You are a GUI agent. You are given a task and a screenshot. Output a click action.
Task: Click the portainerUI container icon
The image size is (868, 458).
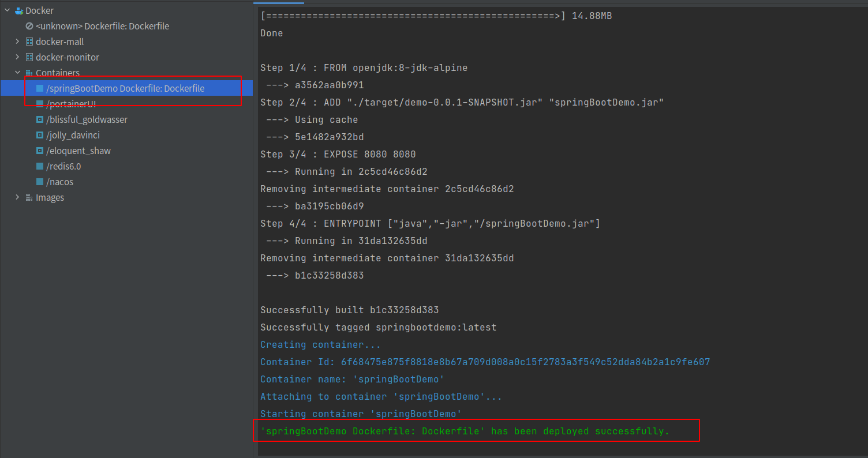pyautogui.click(x=40, y=104)
